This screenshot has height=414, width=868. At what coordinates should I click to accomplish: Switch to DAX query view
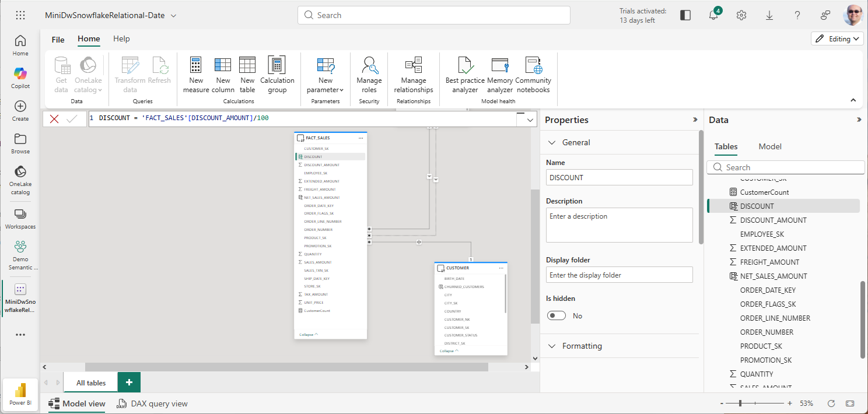point(152,404)
